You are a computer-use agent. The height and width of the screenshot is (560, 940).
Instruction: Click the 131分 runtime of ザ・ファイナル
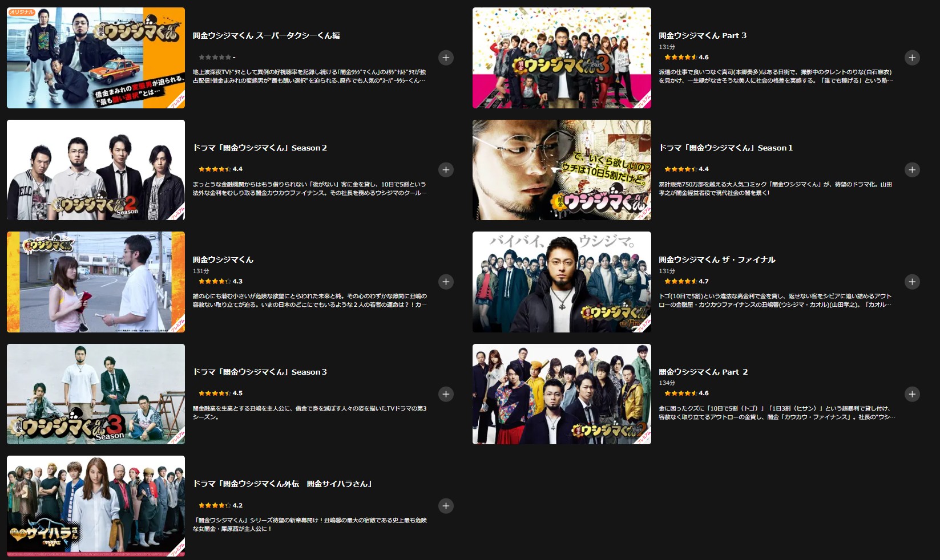(x=667, y=271)
